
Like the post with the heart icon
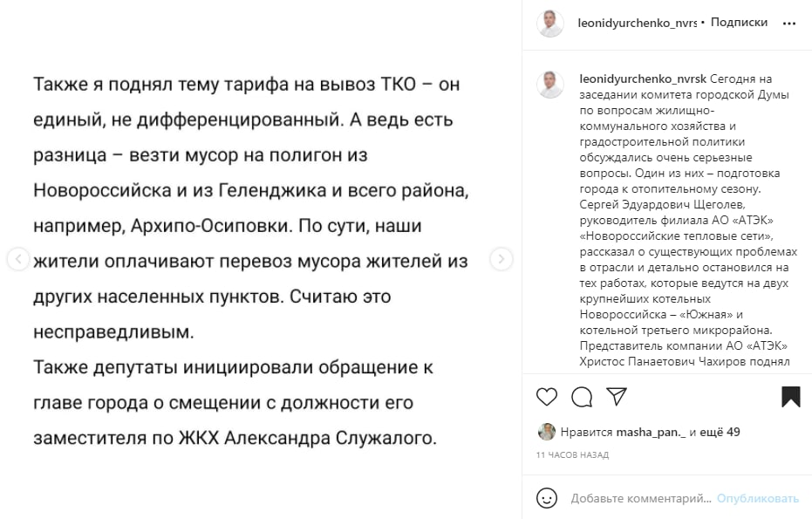(x=546, y=397)
